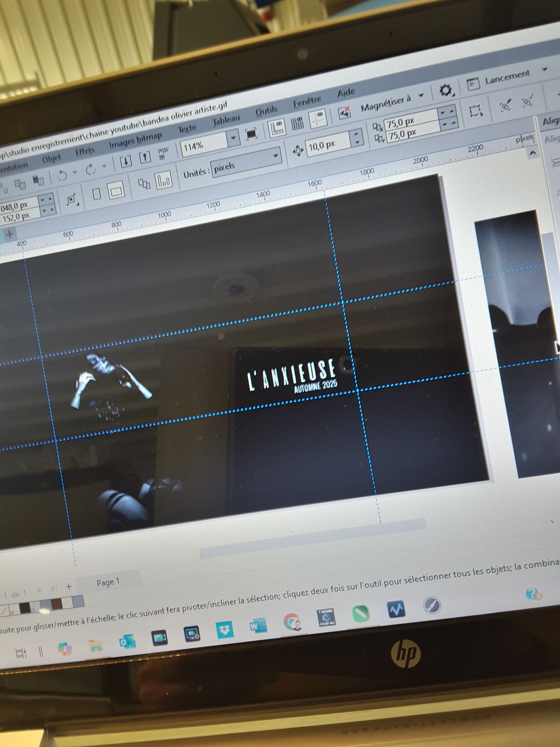Open Dropbox from the taskbar
Viewport: 560px width, 747px height.
coord(225,630)
